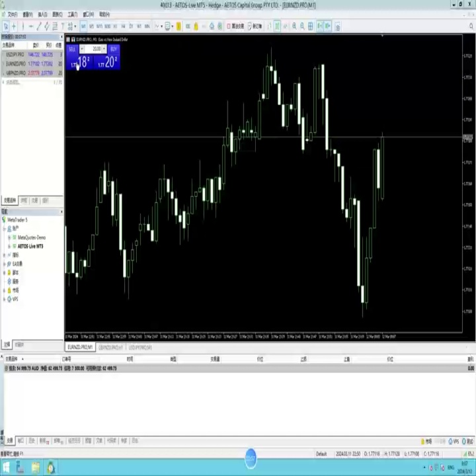Click the zoom in magnifier icon
This screenshot has height=476, width=476.
coord(294,26)
